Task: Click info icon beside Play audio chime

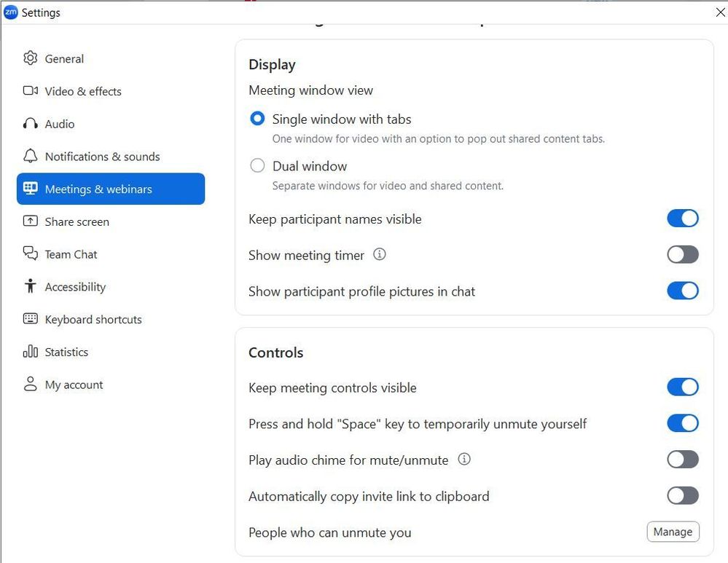Action: [x=463, y=460]
